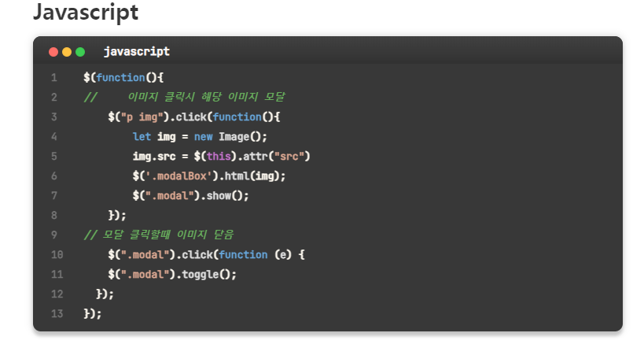This screenshot has width=644, height=344.
Task: Click the code 'img.src = $(this).attr("src")'
Action: point(222,157)
